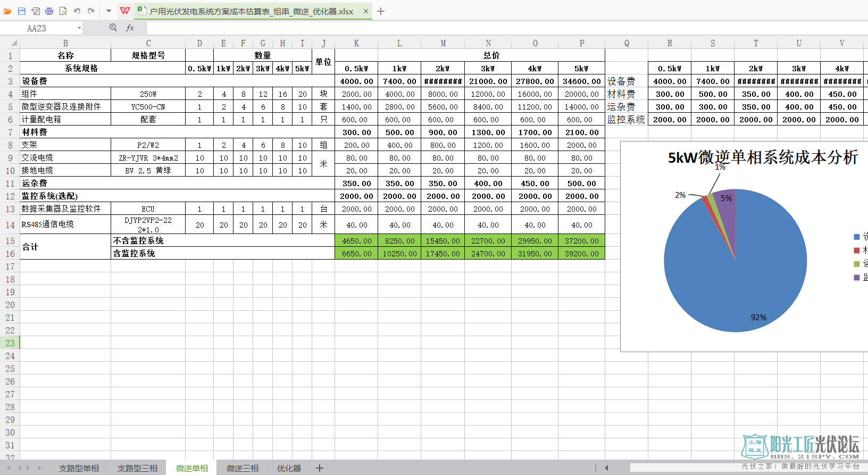Image resolution: width=868 pixels, height=475 pixels.
Task: Switch to the 支路型单相 sheet tab
Action: coord(79,468)
